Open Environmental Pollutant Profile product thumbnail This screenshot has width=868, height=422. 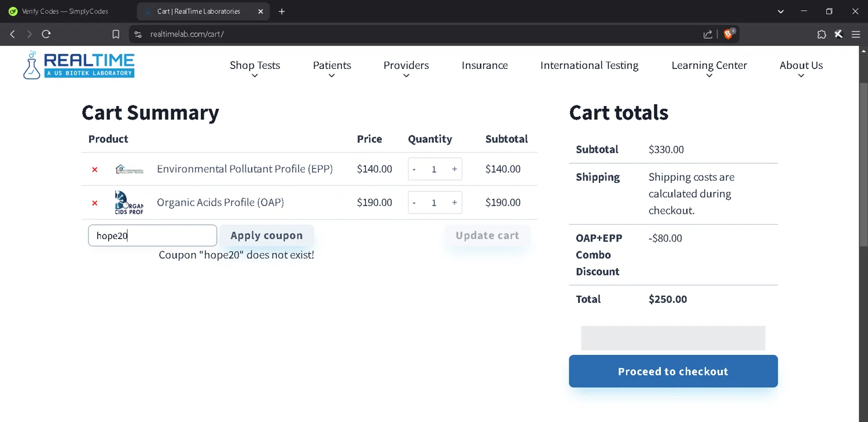(x=129, y=169)
